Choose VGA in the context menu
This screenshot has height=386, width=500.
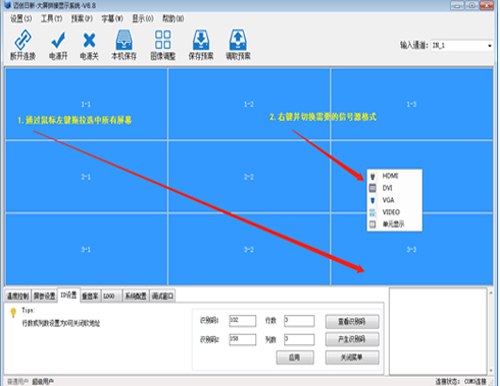(394, 200)
